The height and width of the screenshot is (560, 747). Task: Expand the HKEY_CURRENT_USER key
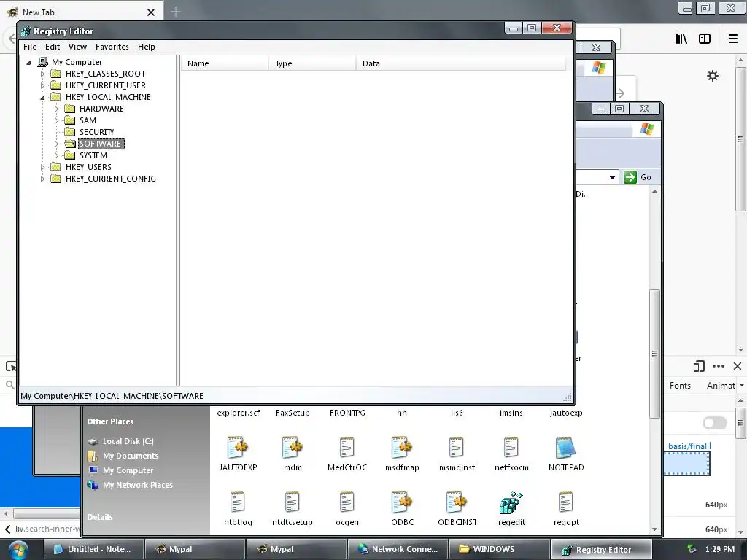(42, 86)
